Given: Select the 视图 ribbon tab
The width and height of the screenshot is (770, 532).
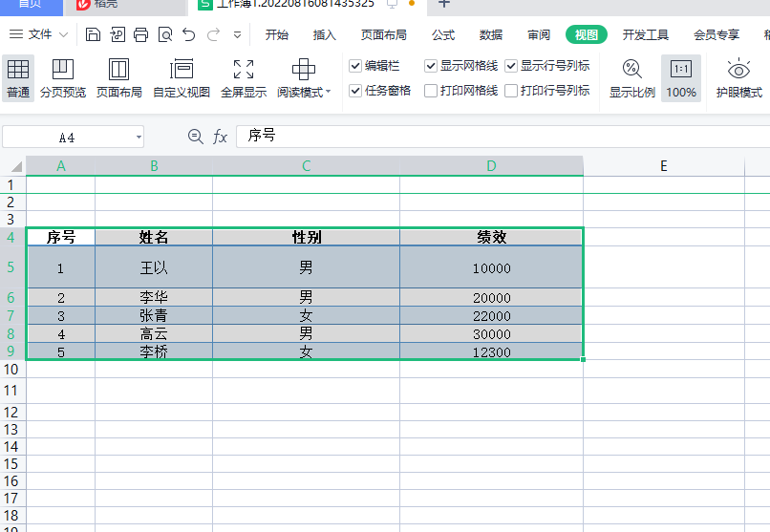Looking at the screenshot, I should [x=587, y=34].
